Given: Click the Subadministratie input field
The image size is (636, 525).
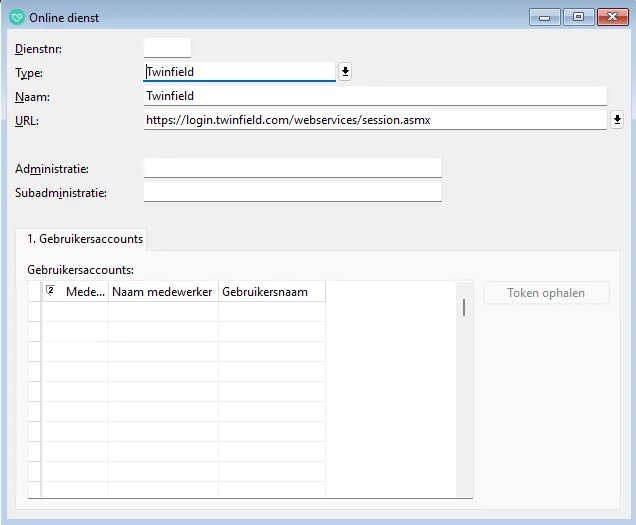Looking at the screenshot, I should (293, 192).
